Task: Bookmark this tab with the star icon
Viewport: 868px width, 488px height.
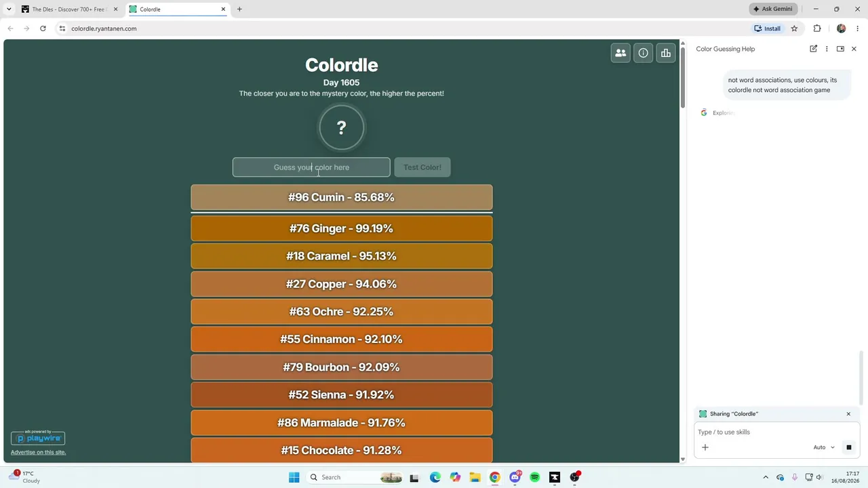Action: pyautogui.click(x=794, y=28)
